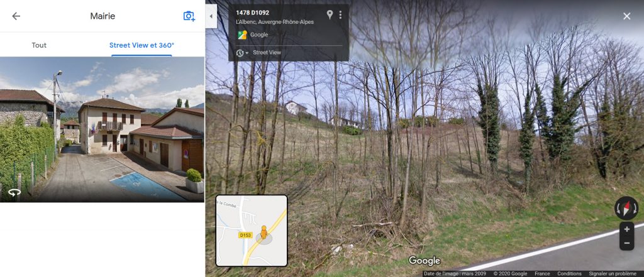The height and width of the screenshot is (277, 644).
Task: Click the Pegman on the minimap
Action: [x=264, y=232]
